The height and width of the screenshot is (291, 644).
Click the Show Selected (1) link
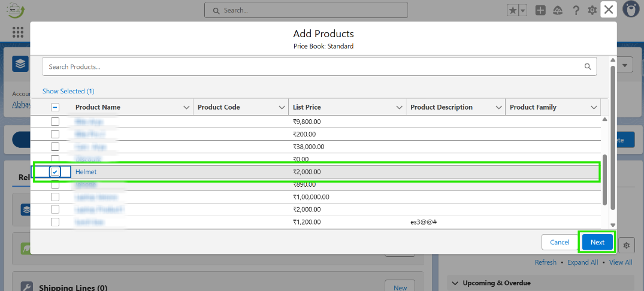click(68, 91)
